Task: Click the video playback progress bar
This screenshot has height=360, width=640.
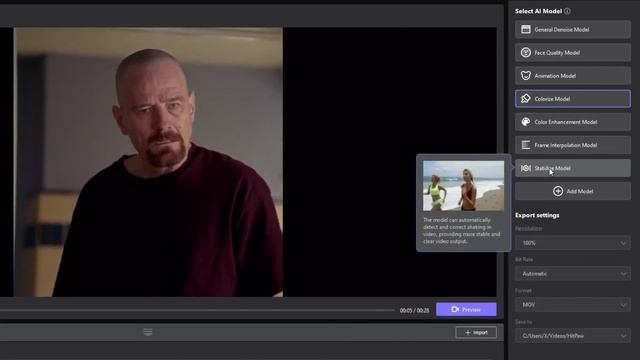Action: coord(197,310)
